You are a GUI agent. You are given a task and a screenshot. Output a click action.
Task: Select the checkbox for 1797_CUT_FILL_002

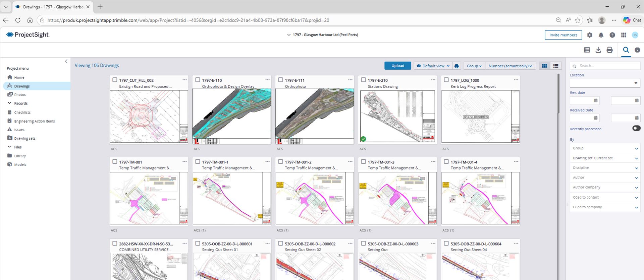point(115,80)
